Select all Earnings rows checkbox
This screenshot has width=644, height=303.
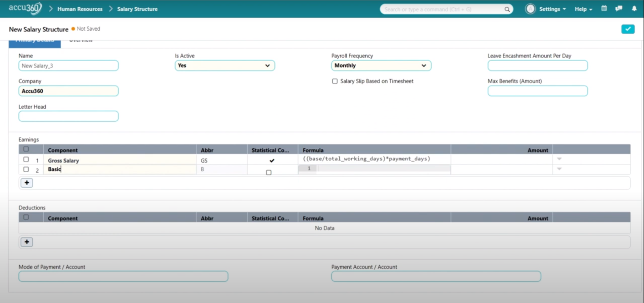tap(26, 149)
